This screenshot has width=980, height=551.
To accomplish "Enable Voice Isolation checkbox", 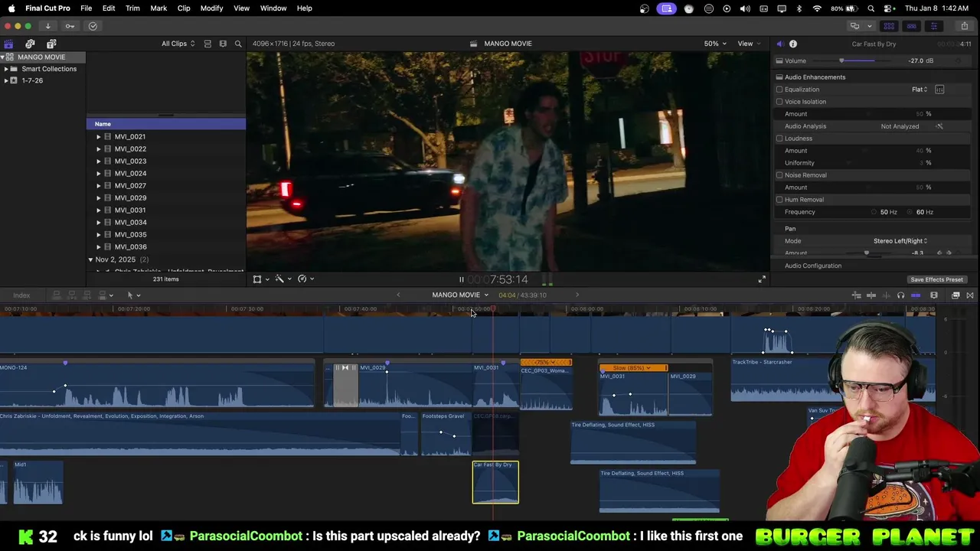I will (x=779, y=102).
